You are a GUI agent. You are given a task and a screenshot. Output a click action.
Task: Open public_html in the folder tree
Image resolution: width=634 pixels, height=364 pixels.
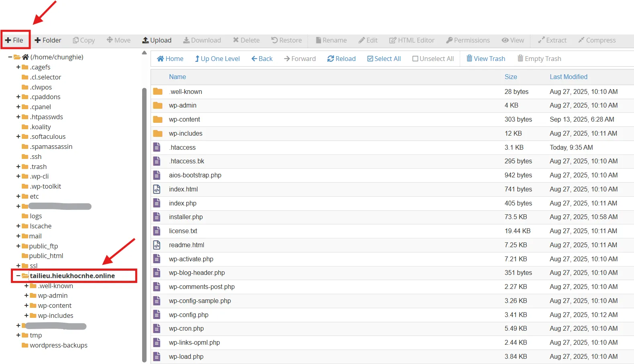pos(46,256)
